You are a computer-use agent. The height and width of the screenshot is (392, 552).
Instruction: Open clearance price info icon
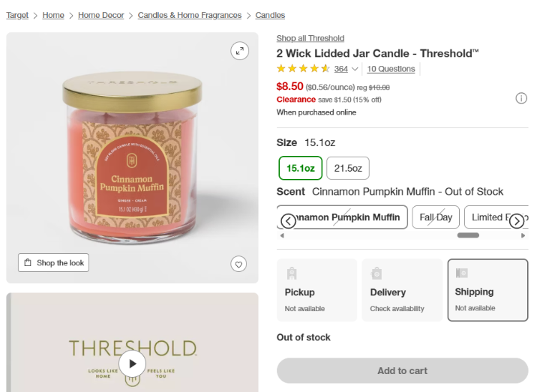(521, 98)
